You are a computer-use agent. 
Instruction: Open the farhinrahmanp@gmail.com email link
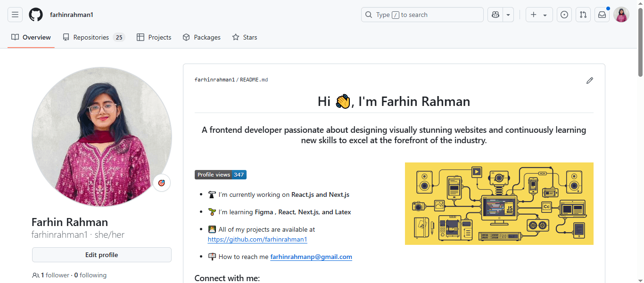coord(311,257)
